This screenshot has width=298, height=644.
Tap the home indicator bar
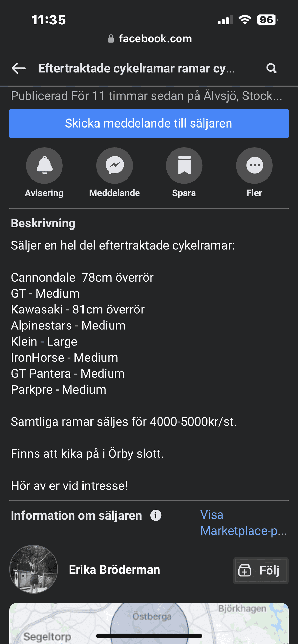point(149,636)
